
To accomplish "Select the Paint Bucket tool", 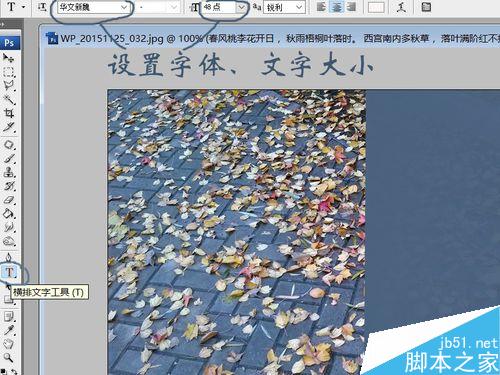I will pyautogui.click(x=9, y=213).
